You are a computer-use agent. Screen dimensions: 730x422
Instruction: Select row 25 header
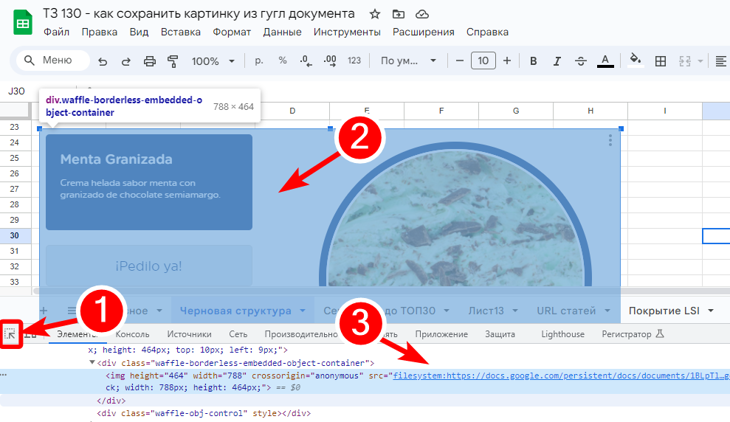coord(14,158)
